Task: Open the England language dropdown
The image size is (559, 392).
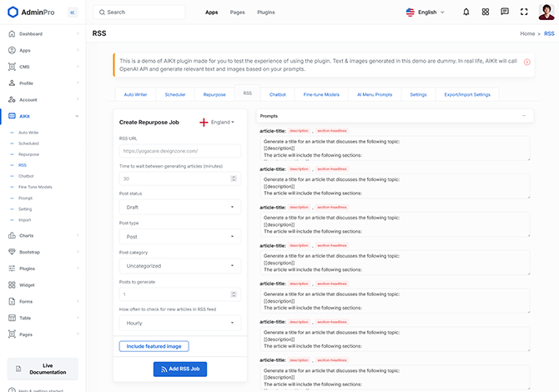Action: (217, 122)
